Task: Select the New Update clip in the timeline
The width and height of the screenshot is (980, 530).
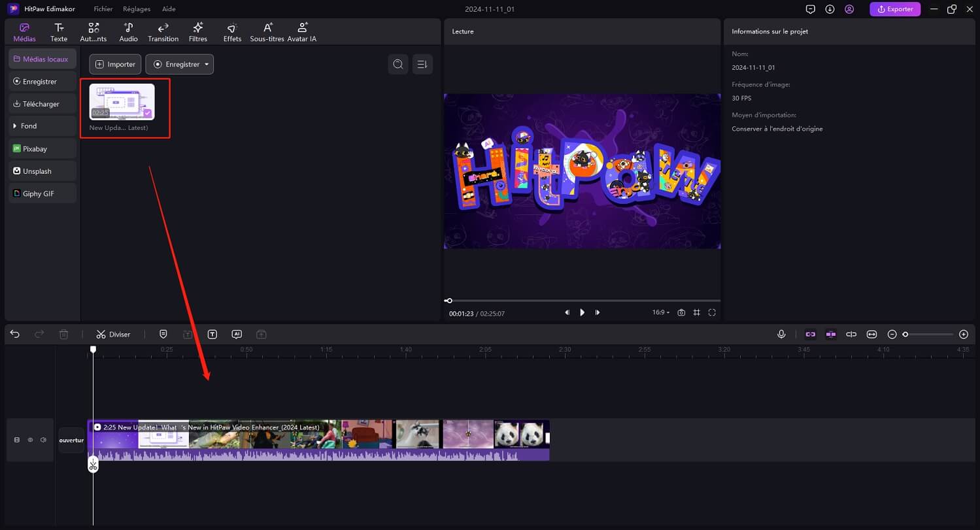Action: pyautogui.click(x=318, y=440)
